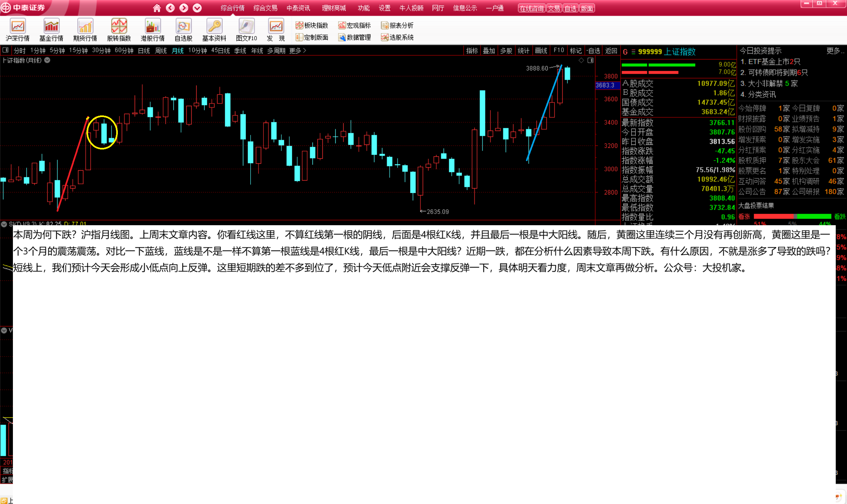
Task: Open 多周期 multi-period view
Action: coord(276,51)
